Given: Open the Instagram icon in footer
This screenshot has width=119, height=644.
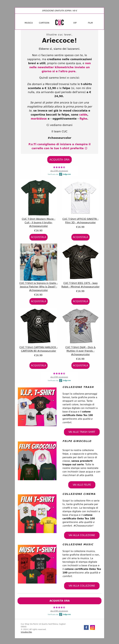Looking at the screenshot, I should tap(93, 627).
